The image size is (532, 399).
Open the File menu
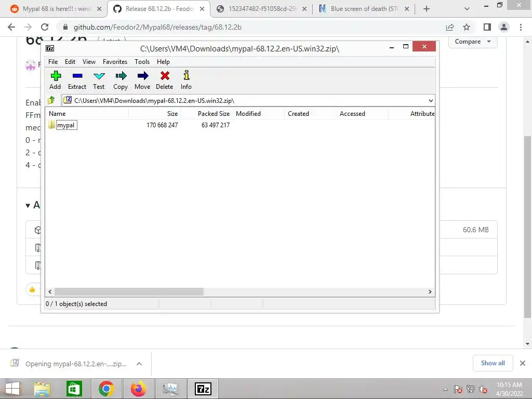click(53, 62)
